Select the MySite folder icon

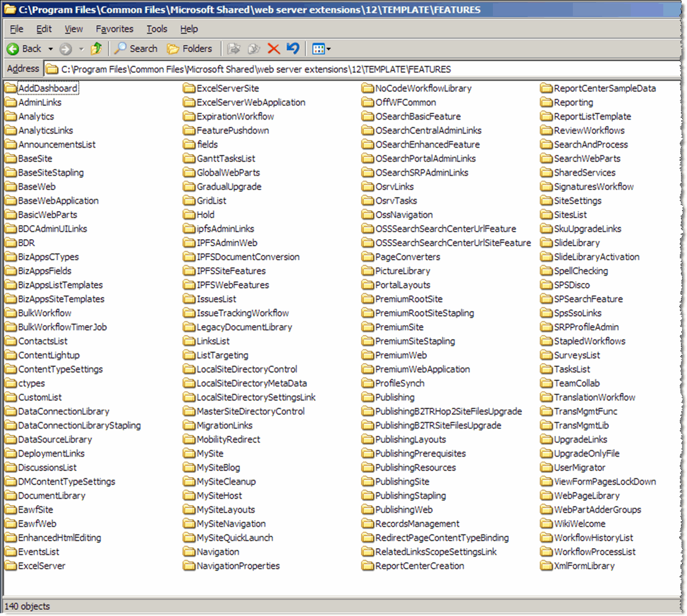189,453
